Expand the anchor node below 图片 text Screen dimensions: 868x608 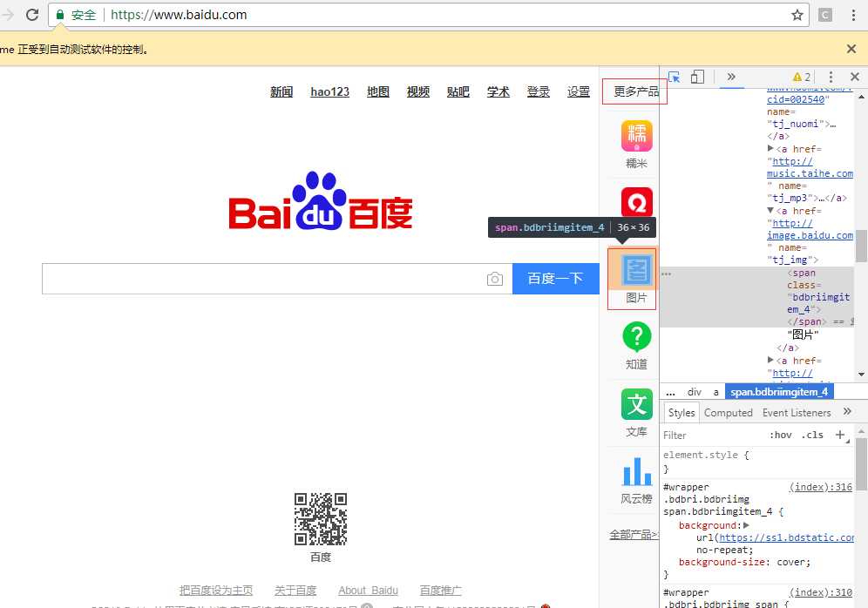[770, 360]
